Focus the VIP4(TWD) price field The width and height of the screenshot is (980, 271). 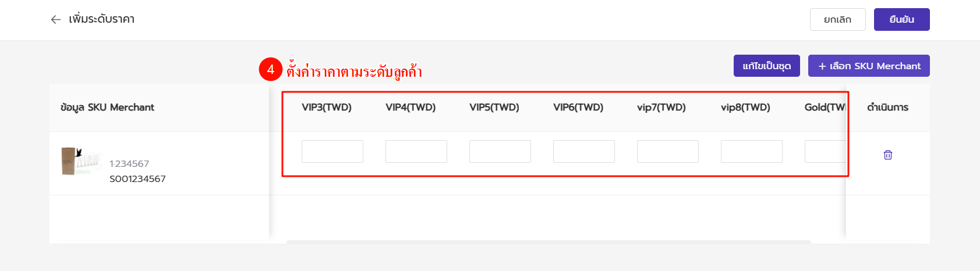[416, 151]
